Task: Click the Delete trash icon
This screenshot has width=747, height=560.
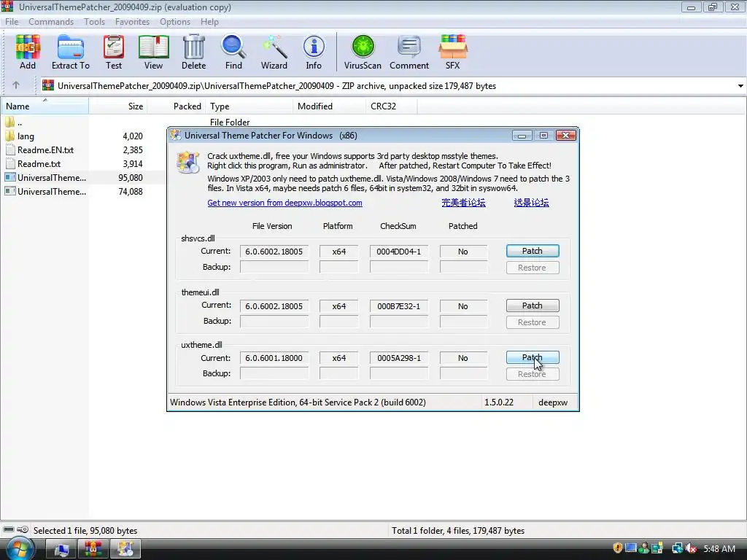Action: pyautogui.click(x=193, y=52)
